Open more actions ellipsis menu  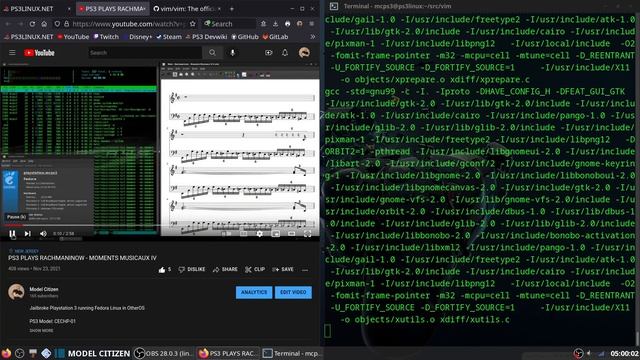point(305,270)
